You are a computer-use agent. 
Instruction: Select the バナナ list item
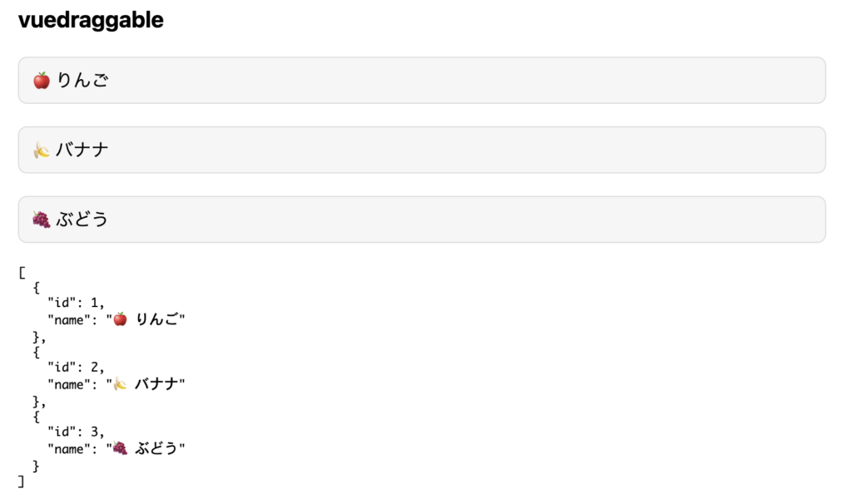tap(422, 150)
